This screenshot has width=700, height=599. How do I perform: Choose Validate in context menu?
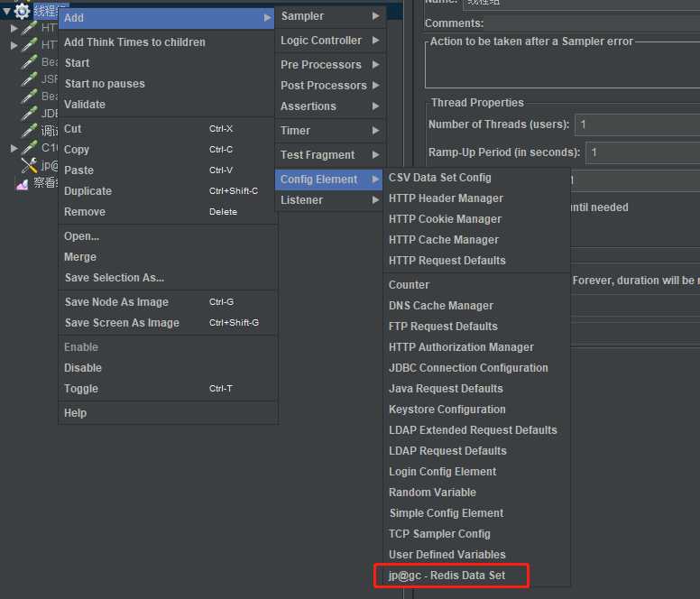(167, 104)
